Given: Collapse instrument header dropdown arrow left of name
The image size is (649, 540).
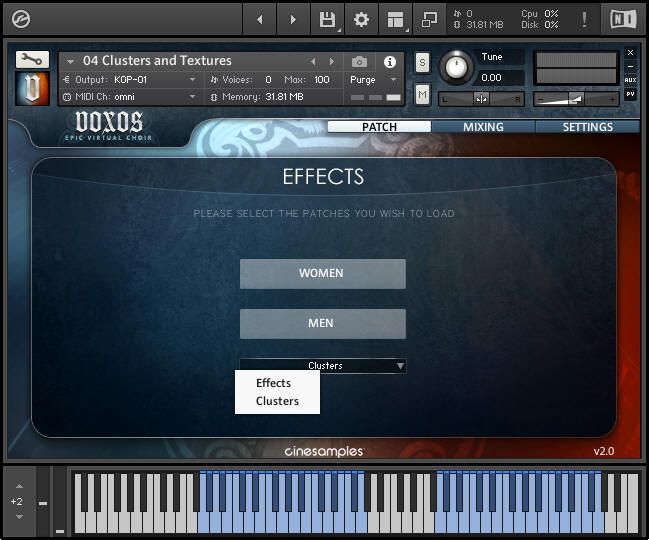Looking at the screenshot, I should [70, 62].
